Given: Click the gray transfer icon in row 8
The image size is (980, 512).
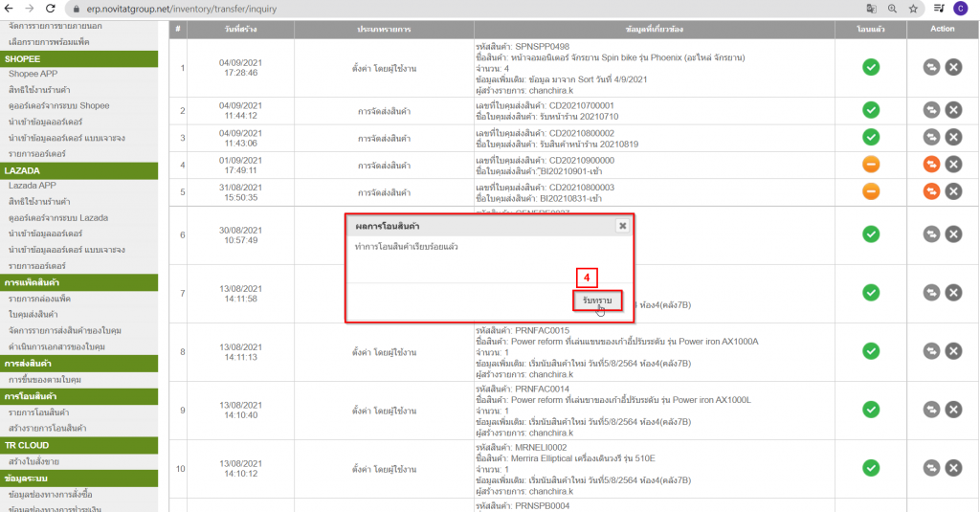Looking at the screenshot, I should click(932, 351).
